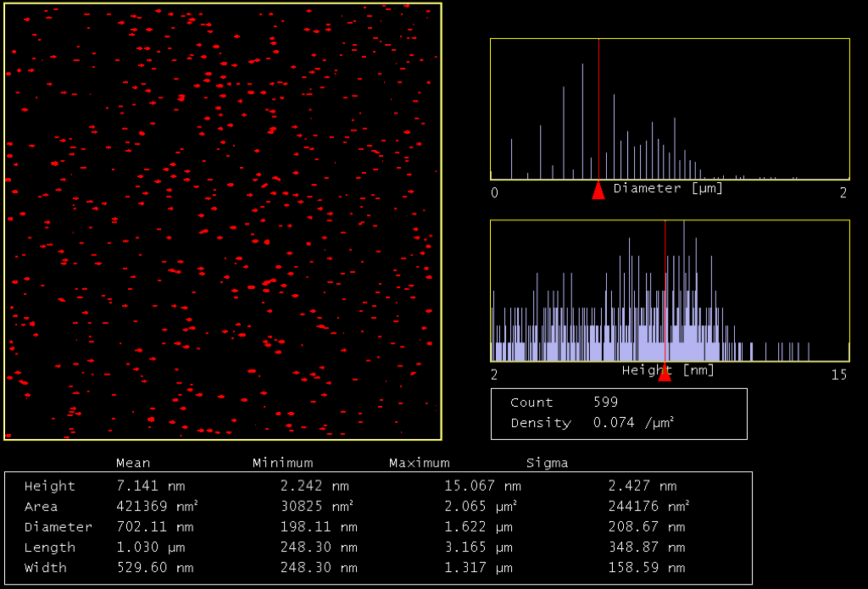Click the red triangle marker under Diameter histogram
This screenshot has width=868, height=589.
tap(598, 190)
